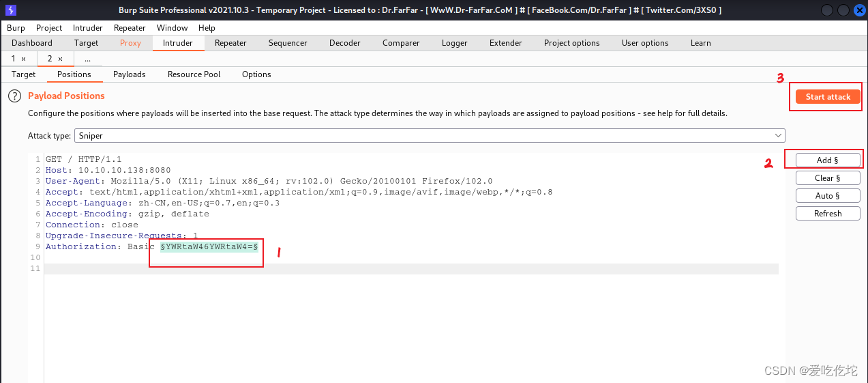This screenshot has height=383, width=868.
Task: Click the Authorization header name
Action: click(81, 246)
